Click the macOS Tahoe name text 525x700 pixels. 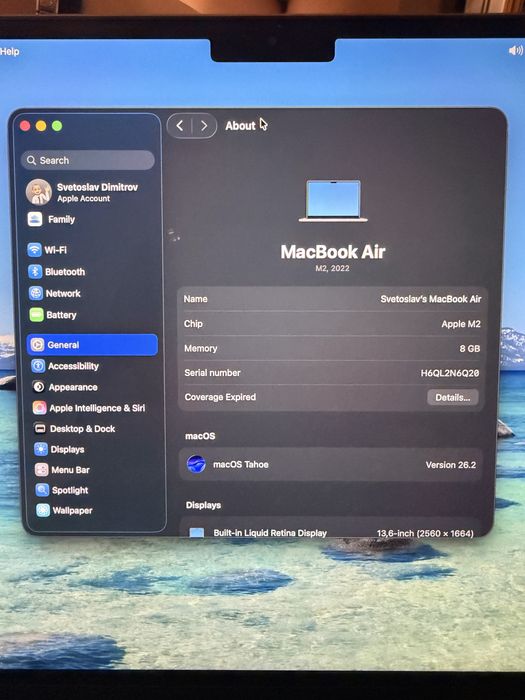[x=241, y=464]
